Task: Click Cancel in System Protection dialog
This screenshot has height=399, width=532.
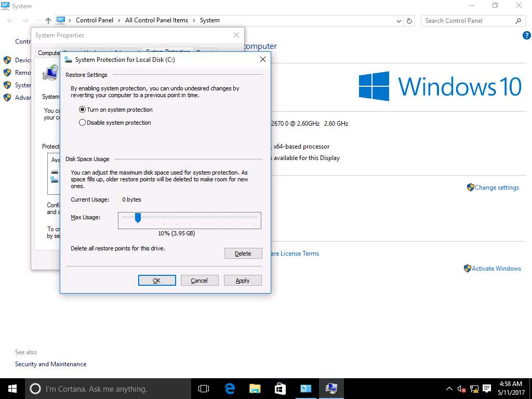Action: [x=199, y=280]
